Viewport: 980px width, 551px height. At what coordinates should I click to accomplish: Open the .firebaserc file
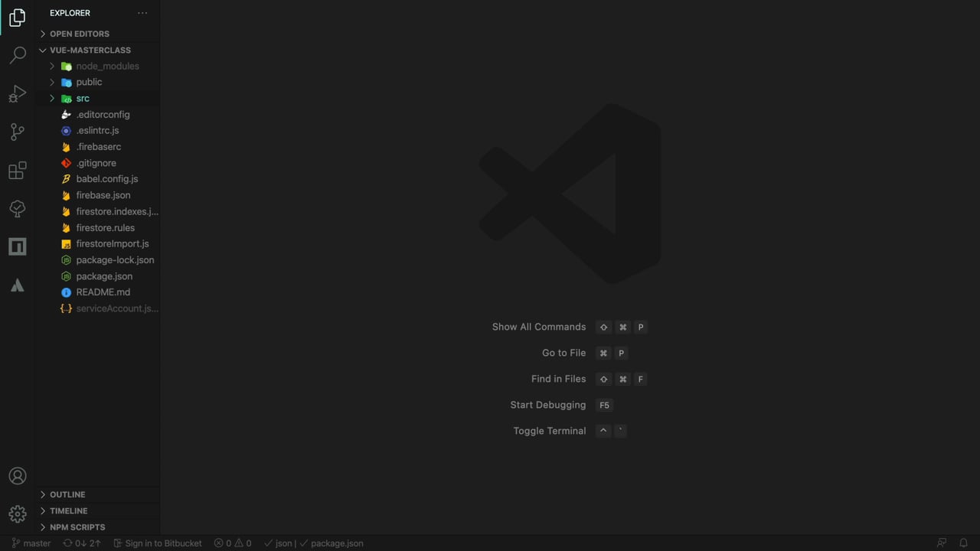pos(97,146)
